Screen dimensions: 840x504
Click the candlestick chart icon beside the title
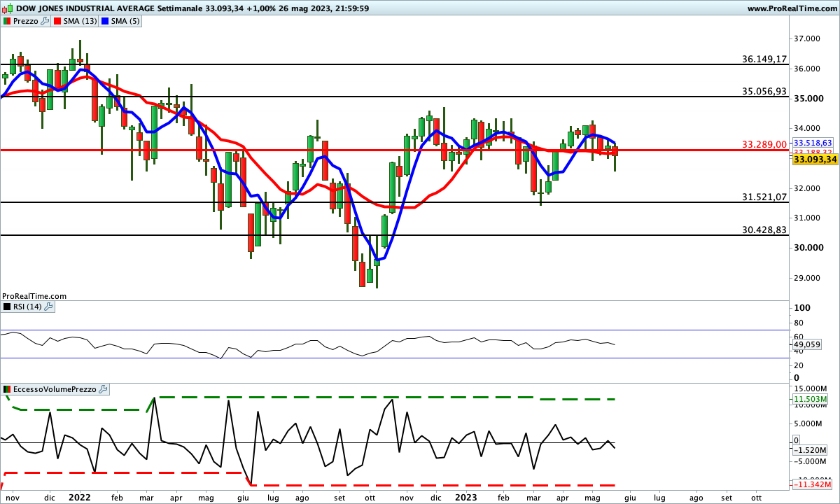pyautogui.click(x=6, y=9)
